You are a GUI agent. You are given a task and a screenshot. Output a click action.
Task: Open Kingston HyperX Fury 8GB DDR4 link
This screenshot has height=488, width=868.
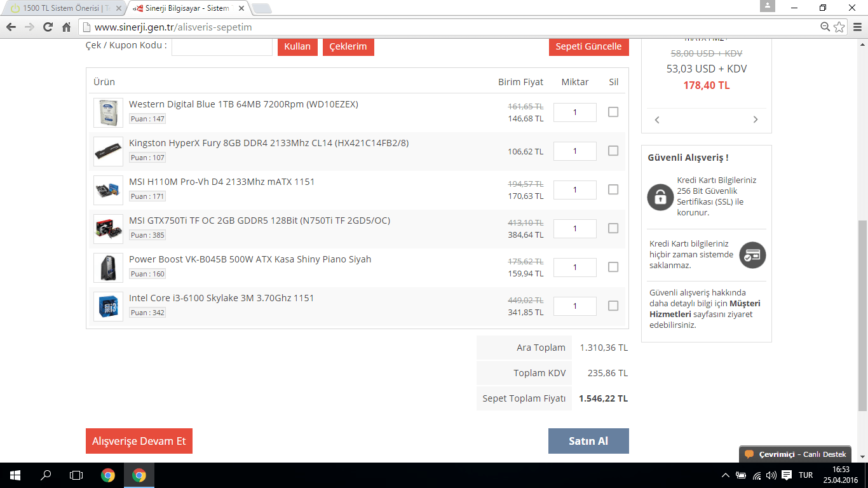[269, 143]
